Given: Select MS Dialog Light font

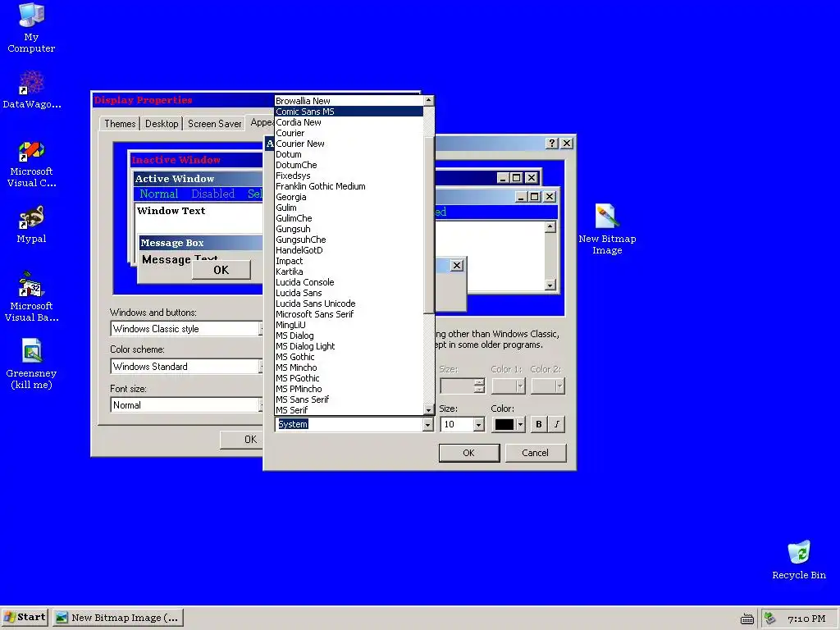Looking at the screenshot, I should pos(349,346).
